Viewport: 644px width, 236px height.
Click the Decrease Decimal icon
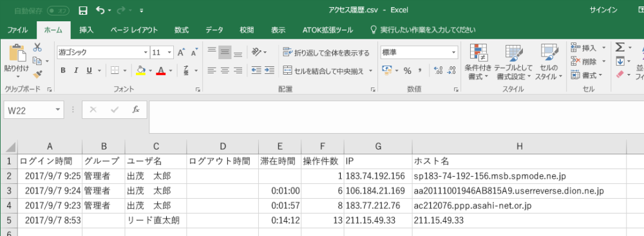click(x=451, y=71)
